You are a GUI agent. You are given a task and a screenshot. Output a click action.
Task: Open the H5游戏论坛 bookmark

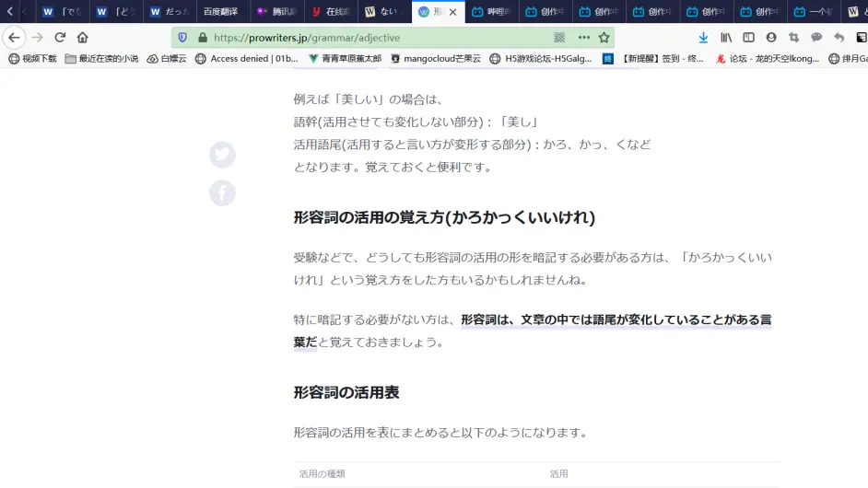pos(541,59)
